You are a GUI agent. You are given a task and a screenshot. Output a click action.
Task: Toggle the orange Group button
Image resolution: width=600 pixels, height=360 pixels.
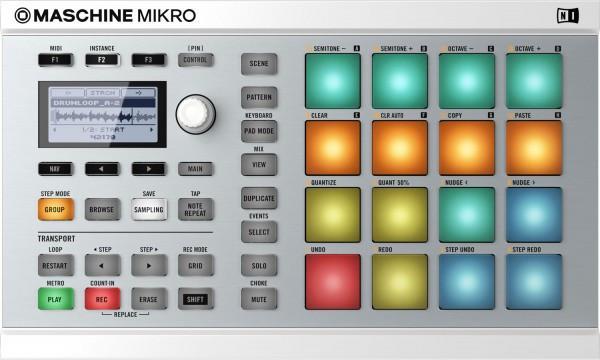[x=56, y=209]
